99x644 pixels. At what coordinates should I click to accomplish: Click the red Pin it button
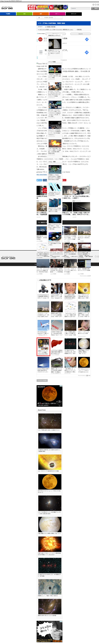(64, 180)
